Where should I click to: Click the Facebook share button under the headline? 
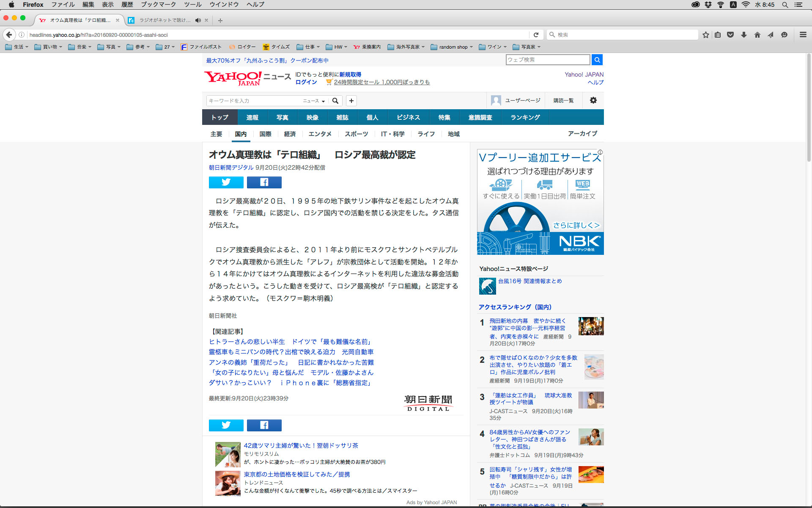coord(264,182)
